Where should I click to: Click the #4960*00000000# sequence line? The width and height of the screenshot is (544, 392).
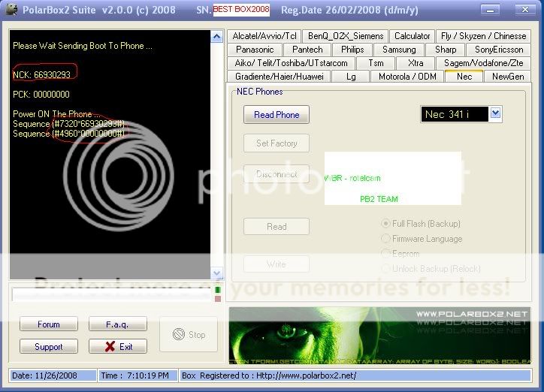[x=68, y=134]
